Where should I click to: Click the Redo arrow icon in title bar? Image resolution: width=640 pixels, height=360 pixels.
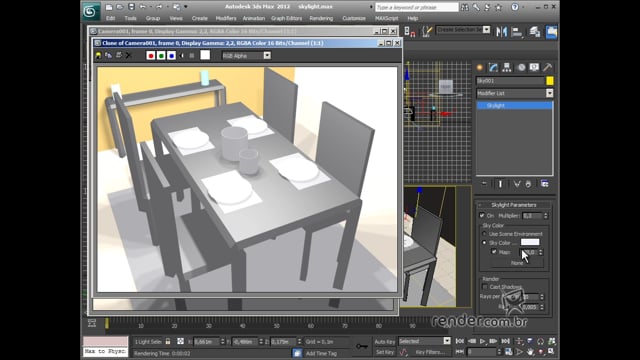pos(159,7)
